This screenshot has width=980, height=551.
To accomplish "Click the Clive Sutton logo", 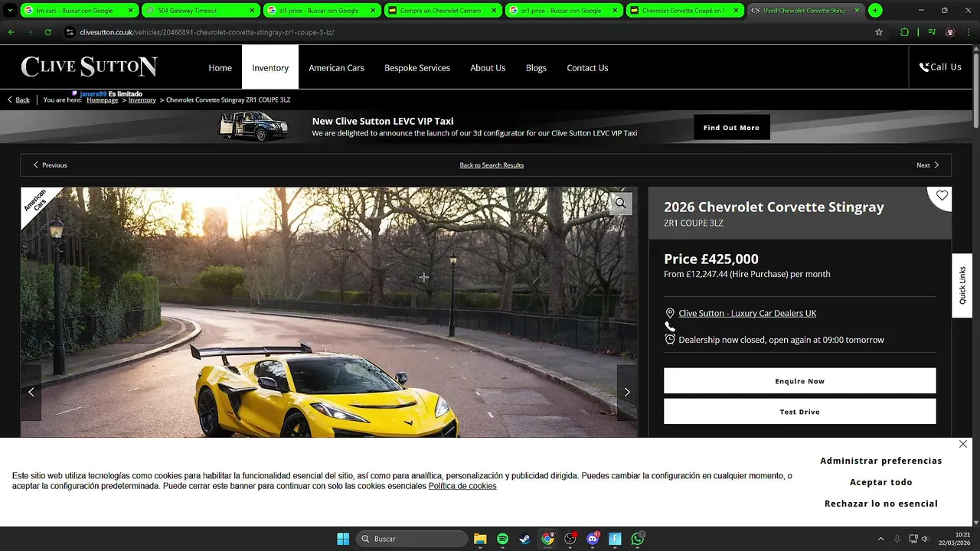I will (89, 67).
